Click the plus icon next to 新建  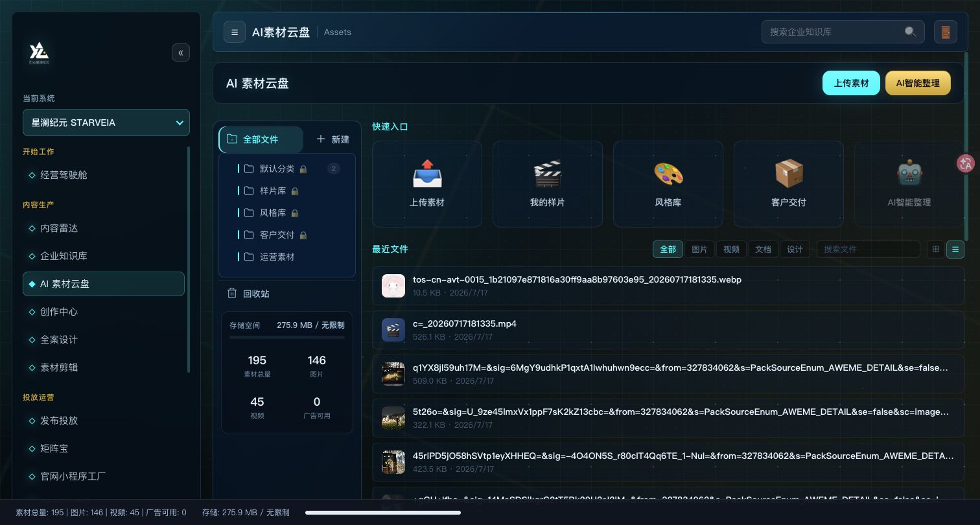coord(321,139)
